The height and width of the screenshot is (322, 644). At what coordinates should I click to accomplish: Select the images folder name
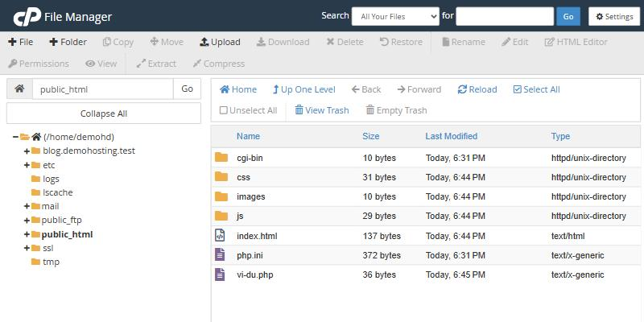click(251, 196)
